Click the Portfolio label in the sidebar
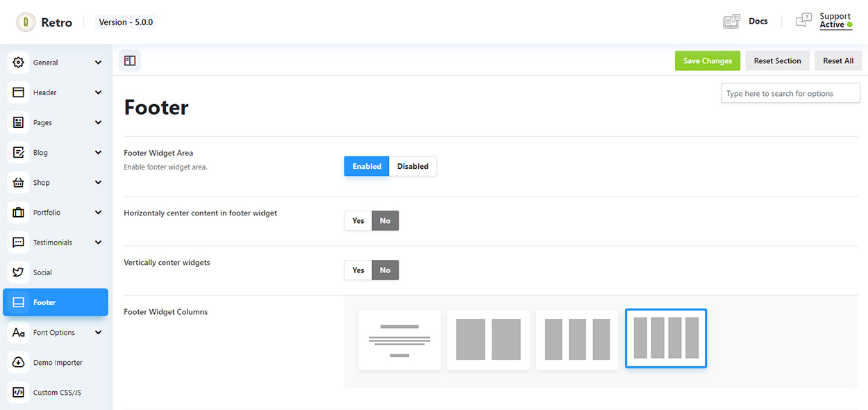868x410 pixels. tap(47, 213)
